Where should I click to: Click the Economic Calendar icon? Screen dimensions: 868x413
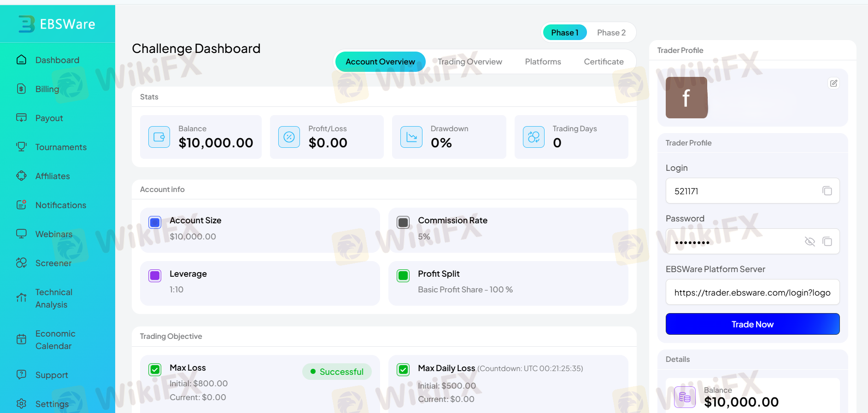[21, 340]
